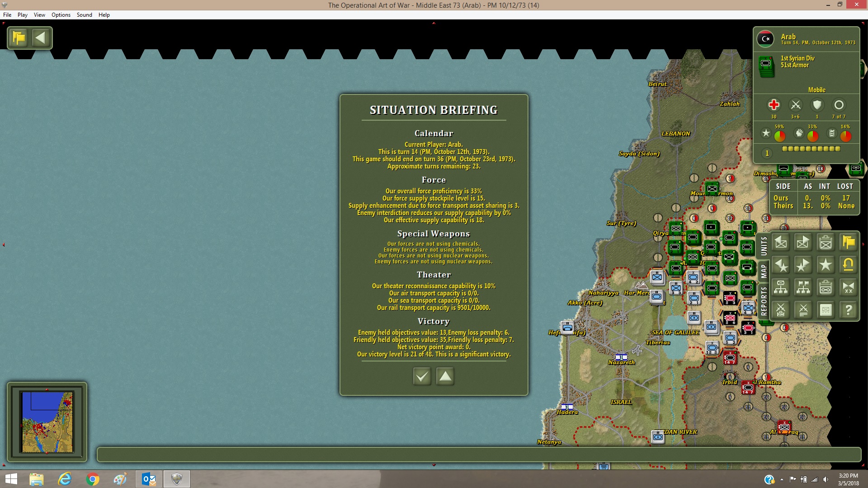
Task: Click the yellow undo arrow icon
Action: tap(849, 265)
